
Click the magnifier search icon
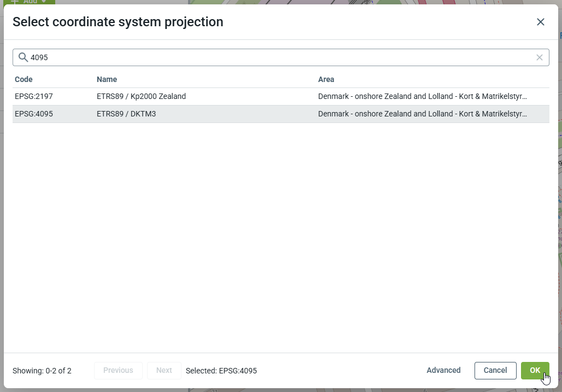click(23, 57)
